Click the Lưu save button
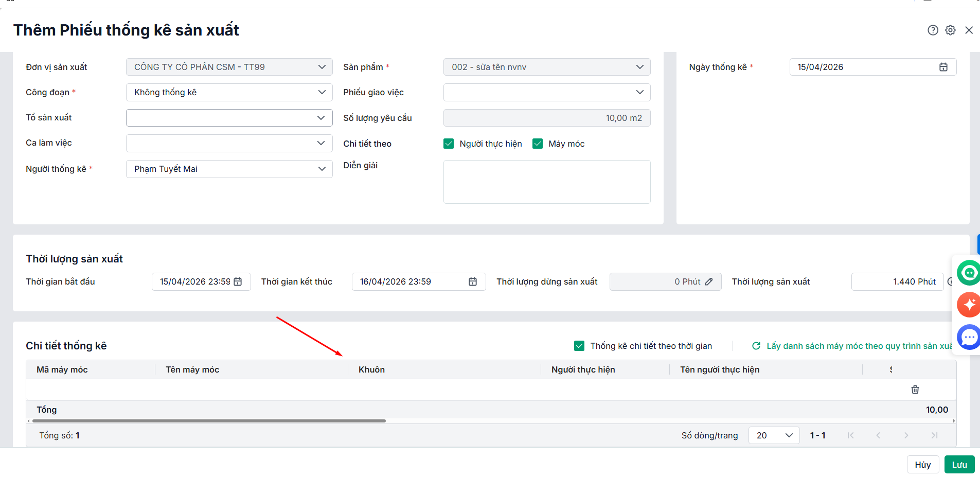Screen dimensions: 980x477 pyautogui.click(x=959, y=465)
